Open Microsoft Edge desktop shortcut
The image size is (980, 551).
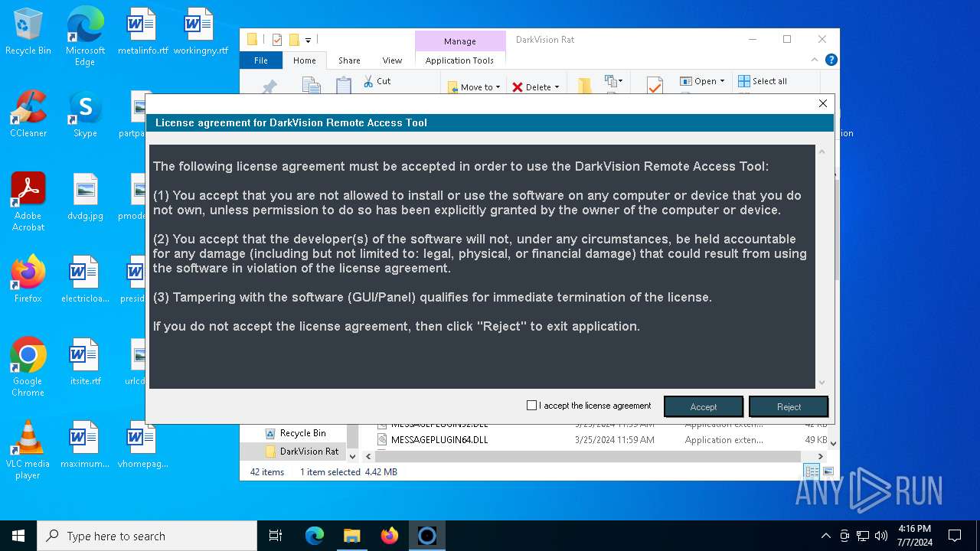[85, 36]
